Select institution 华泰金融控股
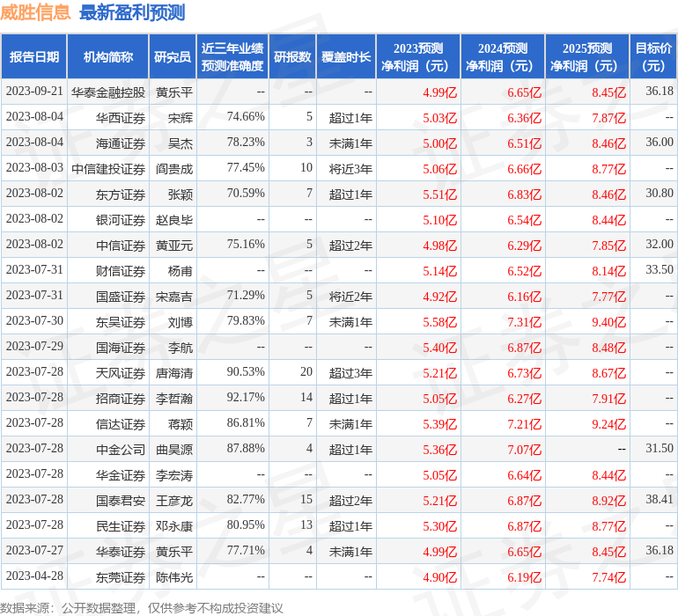 click(108, 92)
